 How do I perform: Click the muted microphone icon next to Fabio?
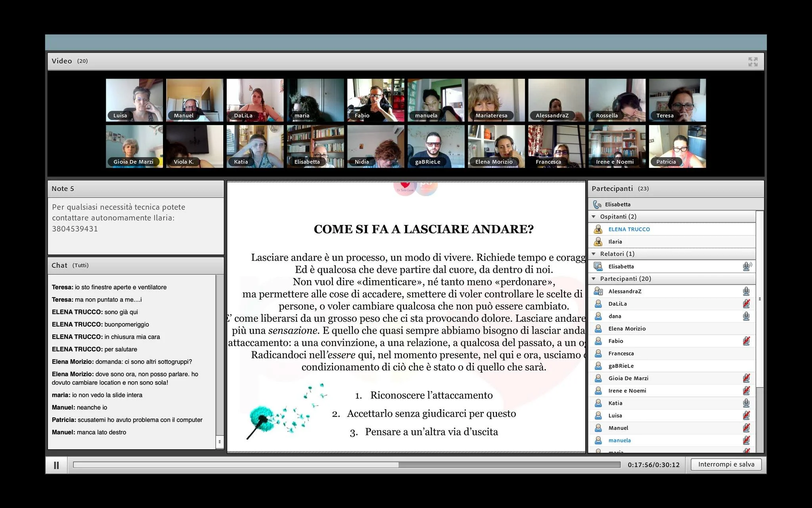(746, 341)
